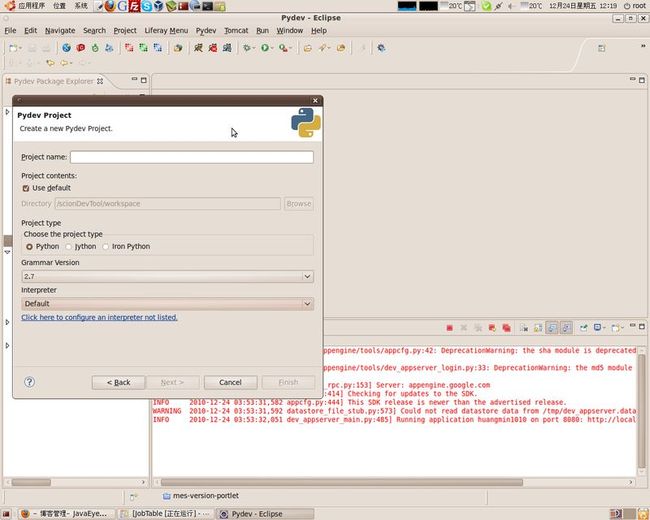Viewport: 650px width, 520px height.
Task: Click the Cancel button
Action: [x=230, y=382]
